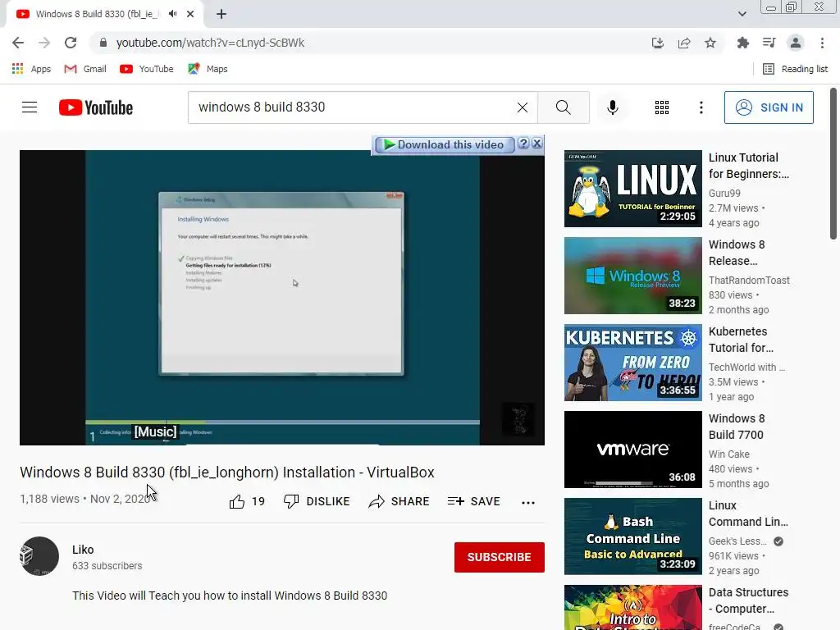This screenshot has height=630, width=840.
Task: Go to YouTube home via logo
Action: (x=96, y=107)
